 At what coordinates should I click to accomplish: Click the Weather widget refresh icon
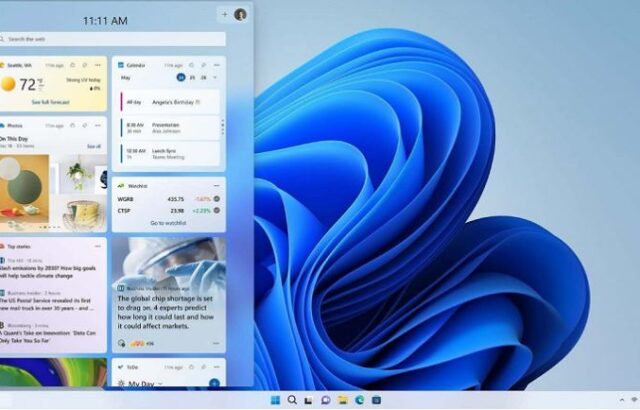tap(73, 65)
